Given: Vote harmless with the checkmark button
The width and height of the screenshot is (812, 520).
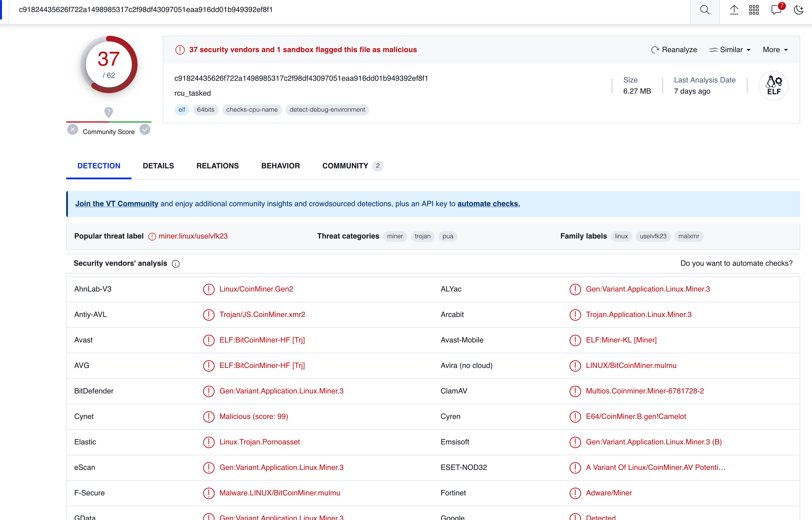Looking at the screenshot, I should tap(145, 129).
